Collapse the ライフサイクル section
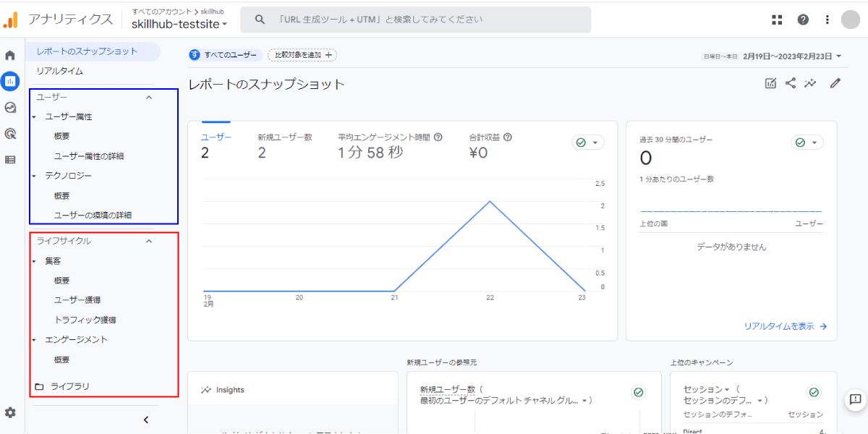 (x=149, y=241)
